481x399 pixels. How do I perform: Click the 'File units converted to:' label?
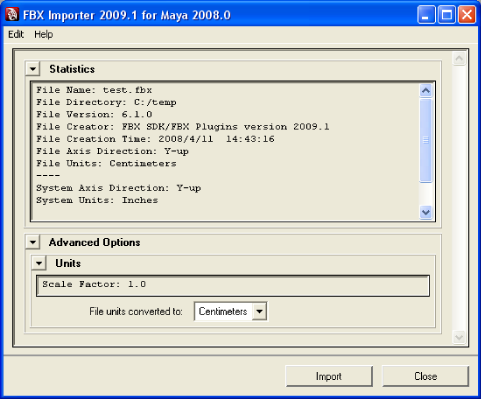[x=136, y=312]
